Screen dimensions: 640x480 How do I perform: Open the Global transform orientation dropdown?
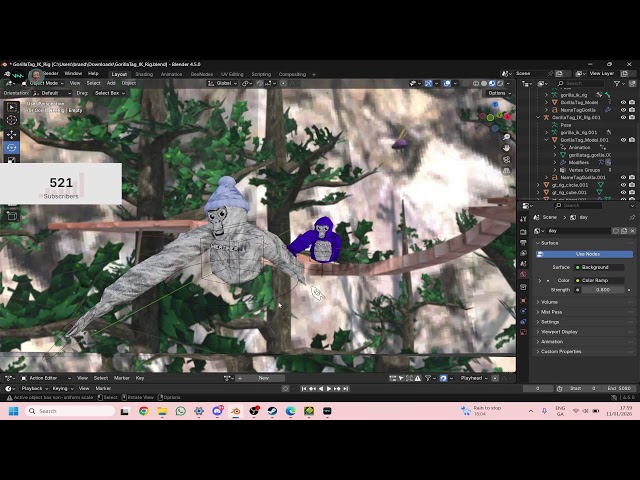(x=223, y=83)
